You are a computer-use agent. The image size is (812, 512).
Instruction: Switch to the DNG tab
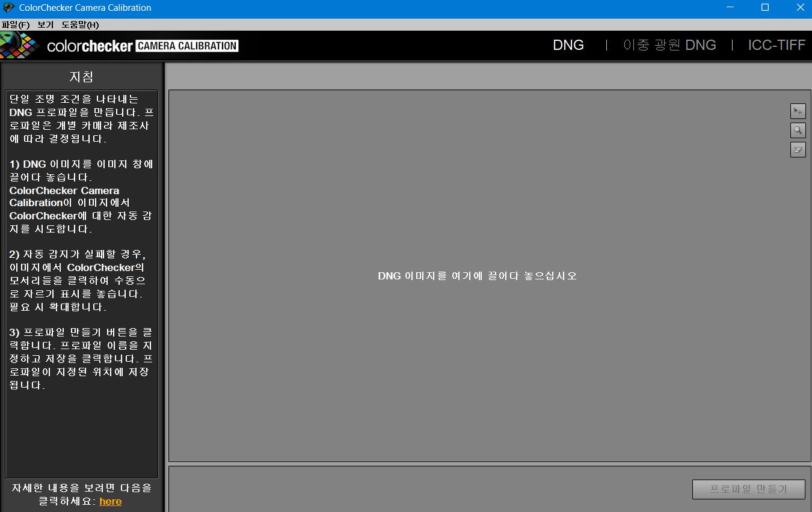(x=568, y=45)
